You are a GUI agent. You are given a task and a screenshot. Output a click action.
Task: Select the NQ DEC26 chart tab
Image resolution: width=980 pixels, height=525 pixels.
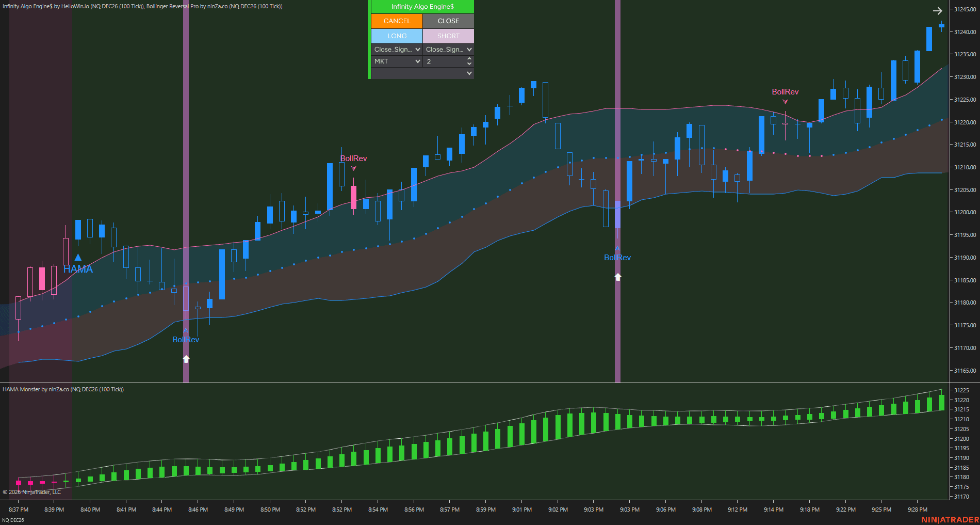point(13,520)
